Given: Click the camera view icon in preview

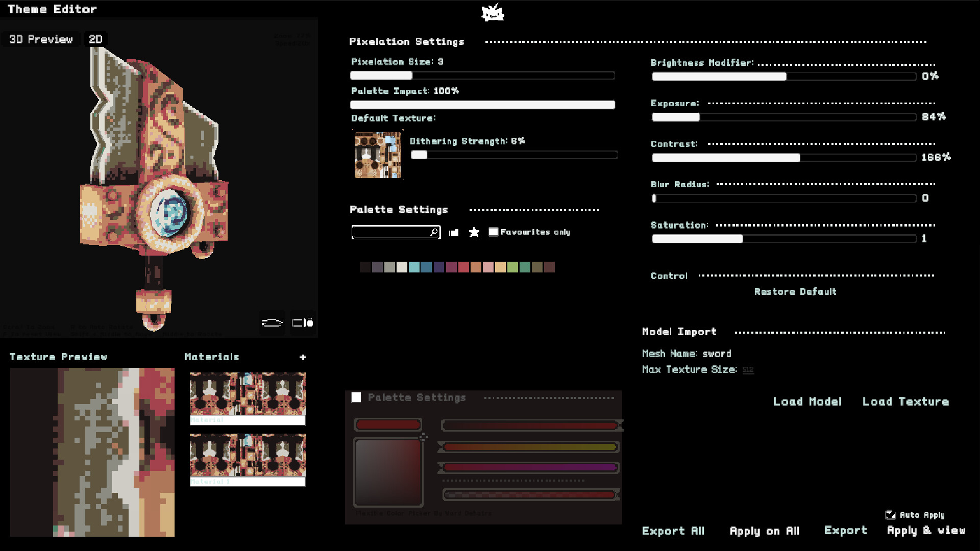Looking at the screenshot, I should [x=302, y=322].
